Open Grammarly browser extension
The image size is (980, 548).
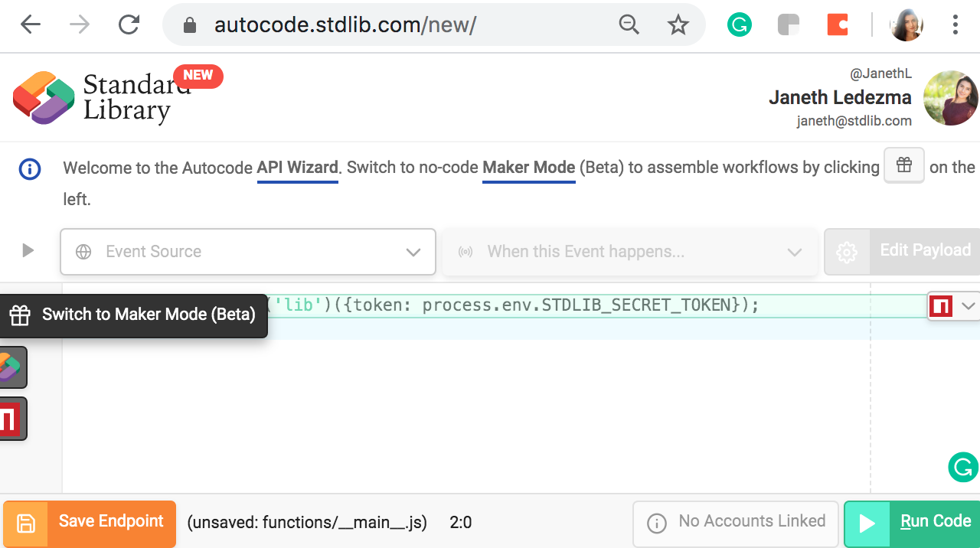(739, 25)
